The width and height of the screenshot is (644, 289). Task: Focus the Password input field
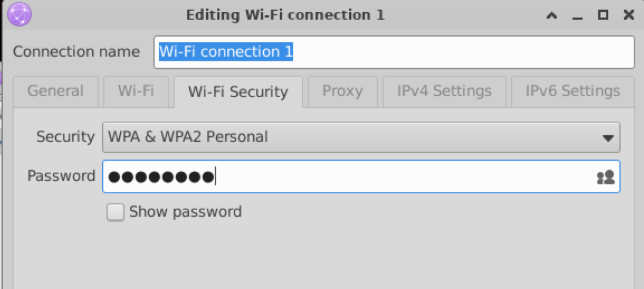point(347,177)
